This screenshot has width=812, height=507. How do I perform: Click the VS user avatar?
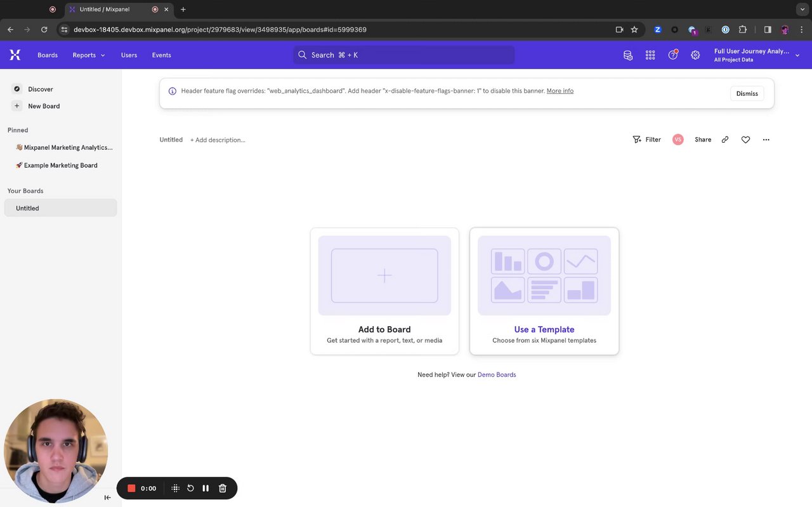click(x=678, y=140)
